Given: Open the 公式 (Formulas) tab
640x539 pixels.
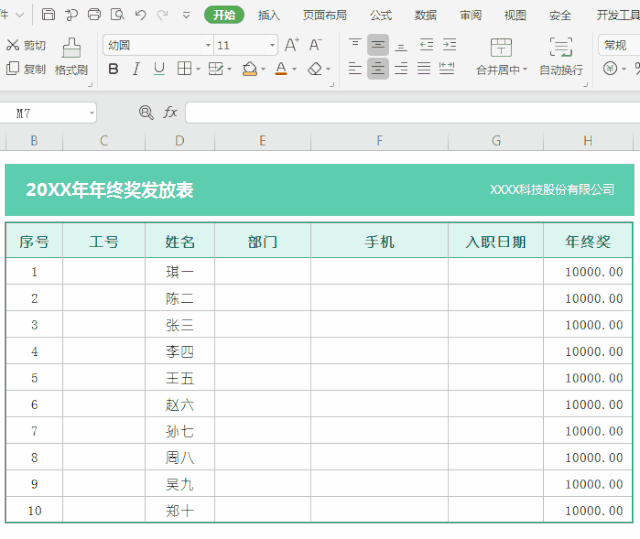Looking at the screenshot, I should click(380, 15).
